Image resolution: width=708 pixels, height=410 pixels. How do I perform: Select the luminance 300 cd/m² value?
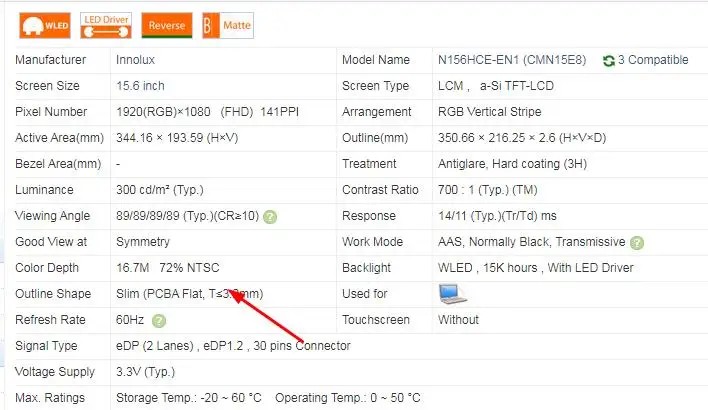[160, 190]
